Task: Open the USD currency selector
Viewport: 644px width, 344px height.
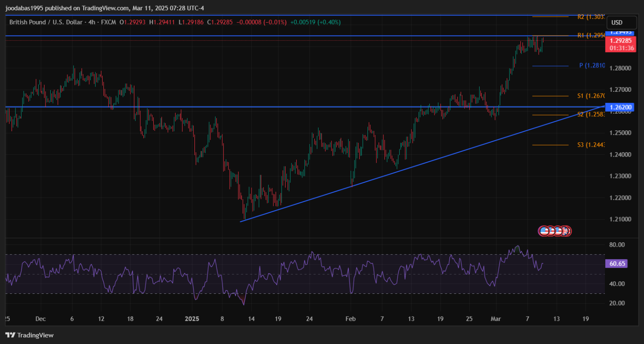Action: pos(617,22)
